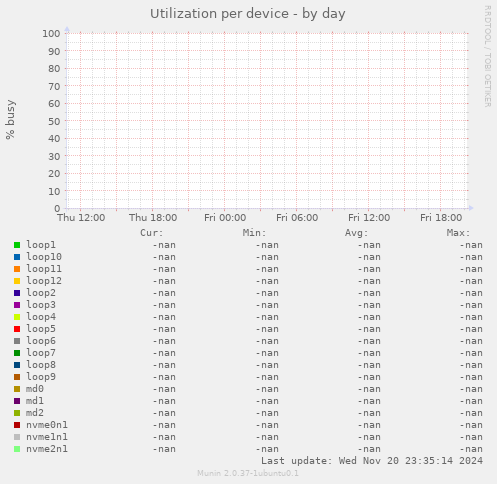The image size is (497, 484).
Task: Click the loop1 Cur value -nan
Action: click(x=164, y=245)
